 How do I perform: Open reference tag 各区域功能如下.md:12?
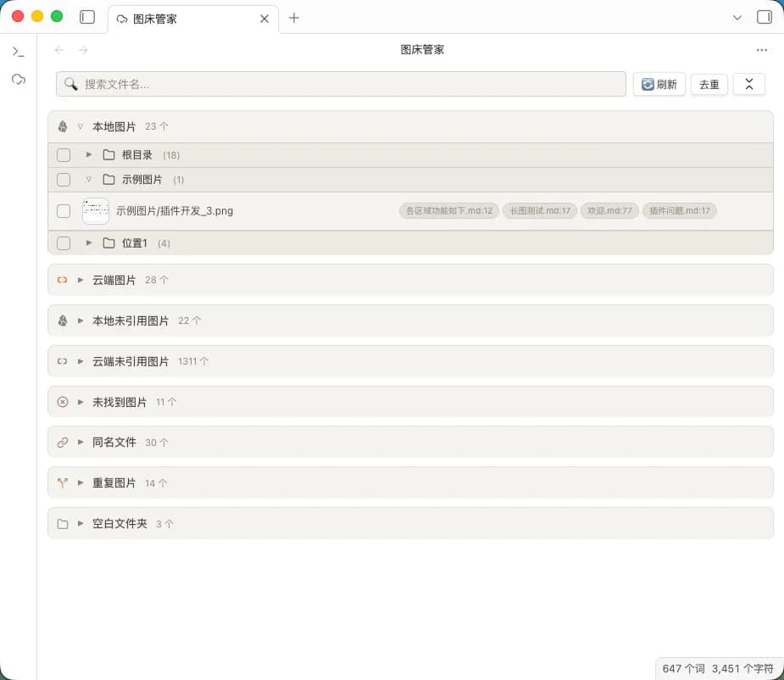pos(449,210)
